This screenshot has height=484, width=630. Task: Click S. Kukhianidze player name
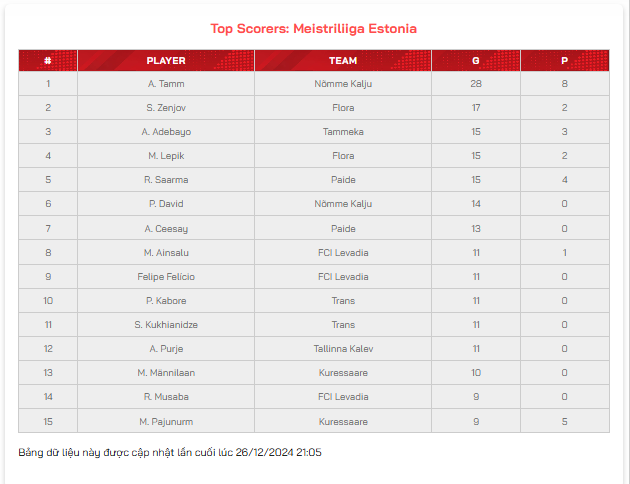[x=166, y=325]
